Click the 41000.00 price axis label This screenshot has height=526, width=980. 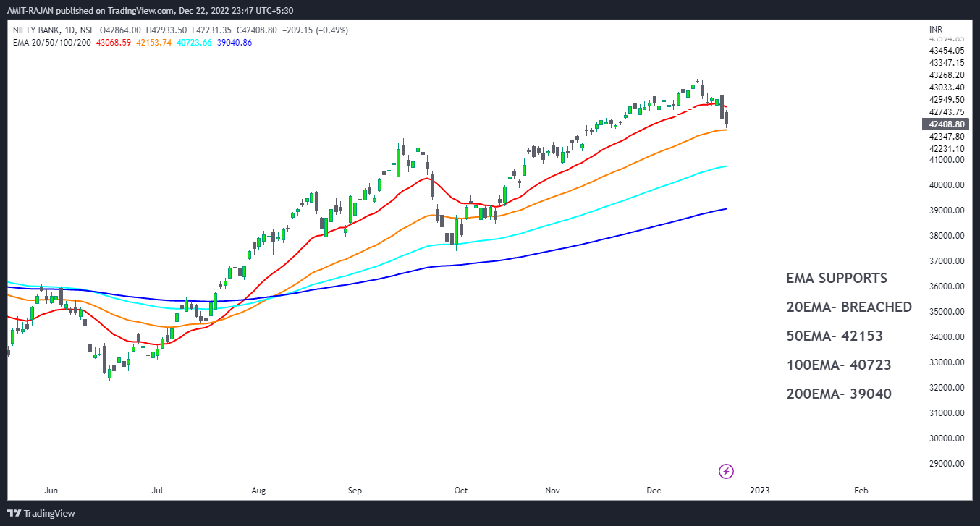(947, 160)
